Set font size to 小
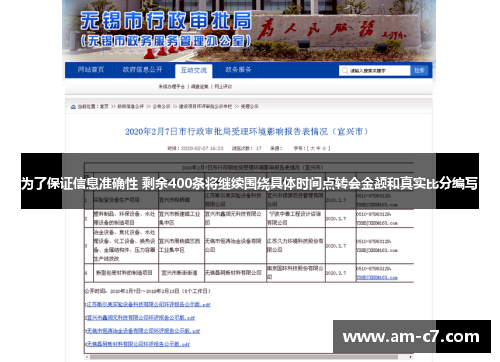Viewport: 500px width, 362px height. coord(324,148)
